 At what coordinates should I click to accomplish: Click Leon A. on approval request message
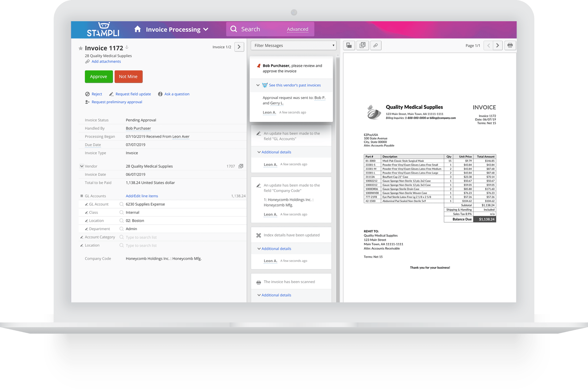pyautogui.click(x=269, y=112)
